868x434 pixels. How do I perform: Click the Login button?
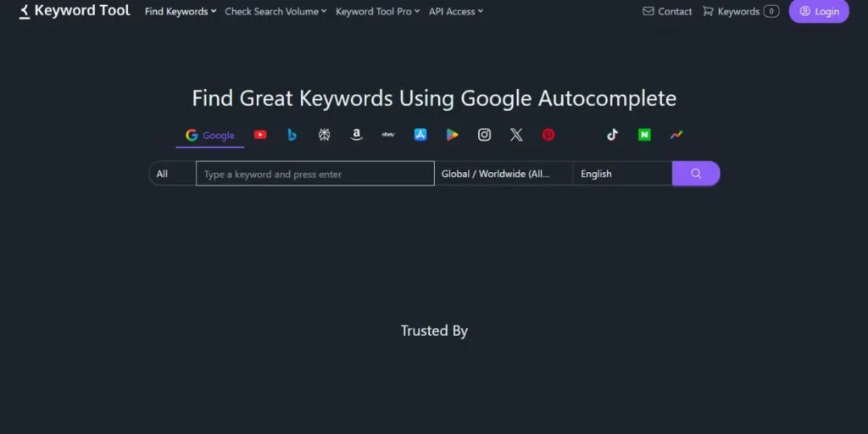coord(819,11)
